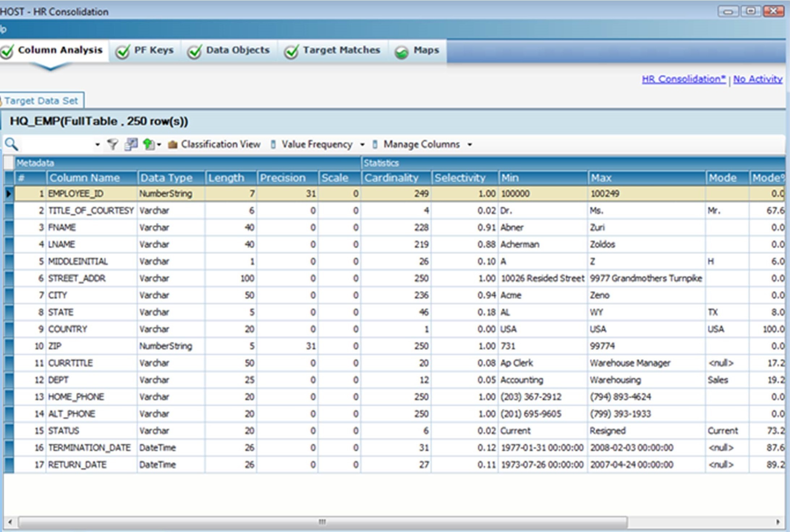790x532 pixels.
Task: Click the Classification View button
Action: 214,145
